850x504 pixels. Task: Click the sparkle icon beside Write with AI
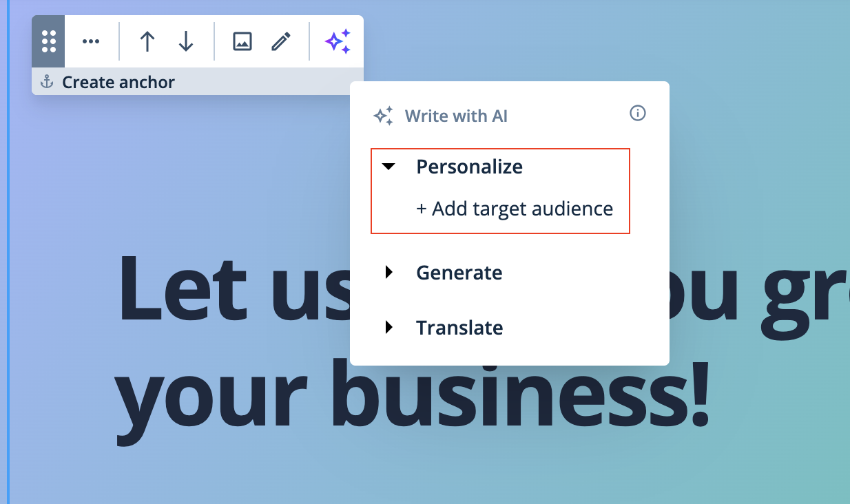click(x=383, y=116)
